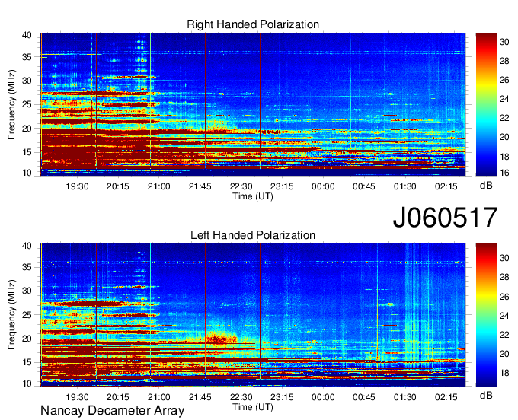This screenshot has width=518, height=420.
Task: Click the 28 dB tick on Right Handed color bar
Action: [x=504, y=61]
